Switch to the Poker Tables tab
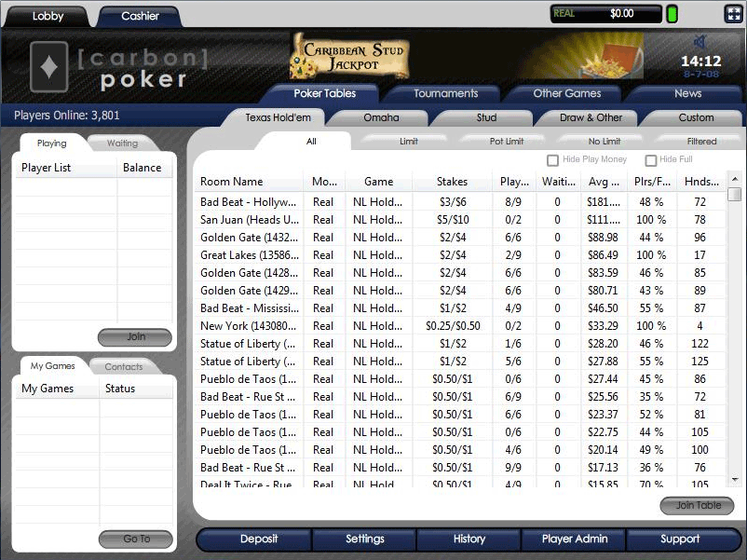Image resolution: width=747 pixels, height=560 pixels. point(324,93)
